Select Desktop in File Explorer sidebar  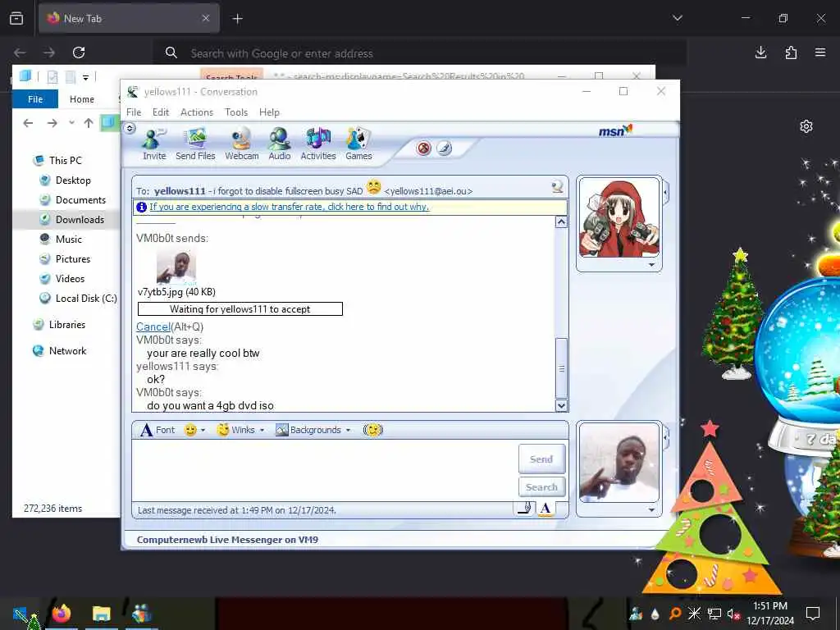(x=73, y=180)
